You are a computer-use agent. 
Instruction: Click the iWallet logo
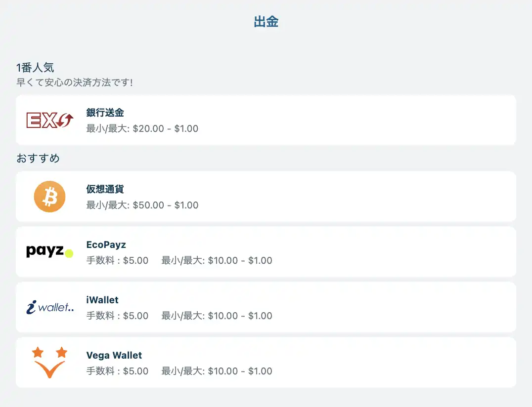point(49,308)
